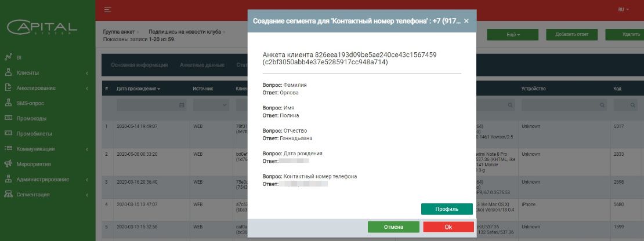Expand the Администрирование menu chevron

tap(87, 180)
